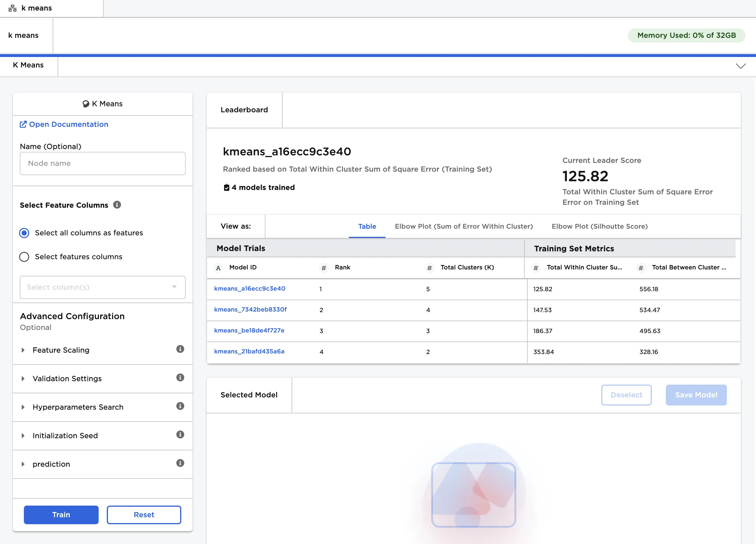Click the Hyperparameters Search info icon
Image resolution: width=756 pixels, height=544 pixels.
180,406
